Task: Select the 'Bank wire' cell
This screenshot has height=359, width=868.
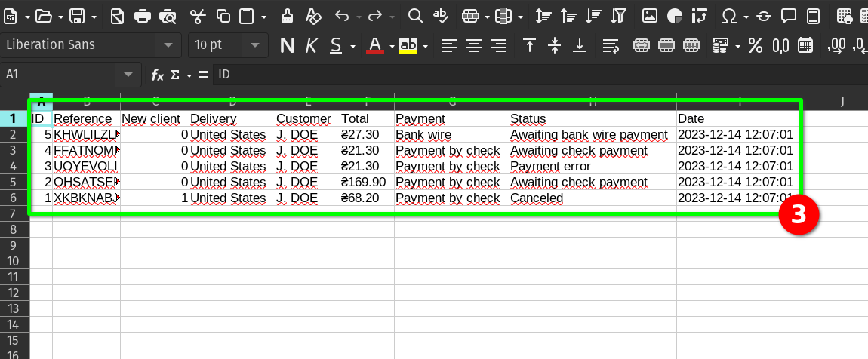Action: pyautogui.click(x=451, y=134)
